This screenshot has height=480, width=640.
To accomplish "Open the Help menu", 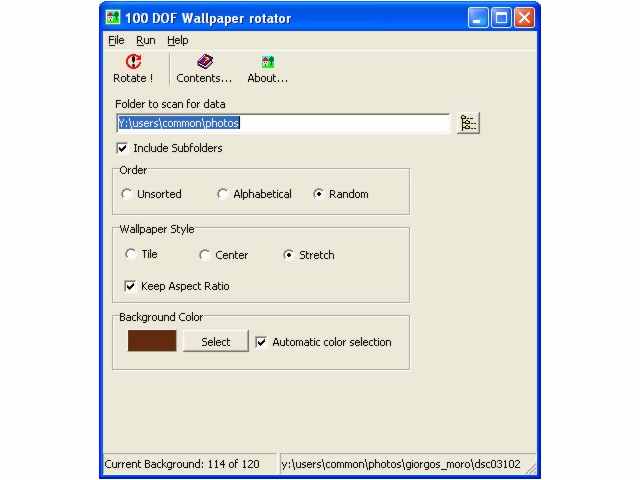I will [178, 40].
